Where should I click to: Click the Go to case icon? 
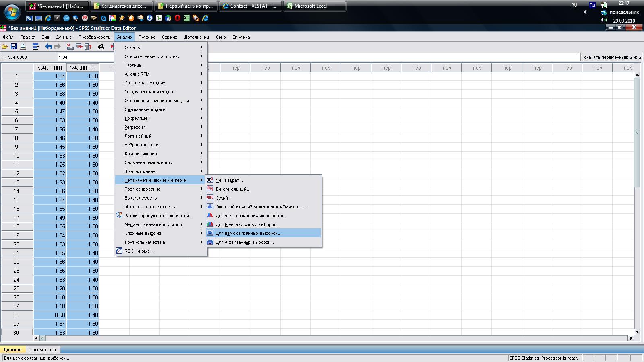pyautogui.click(x=70, y=47)
